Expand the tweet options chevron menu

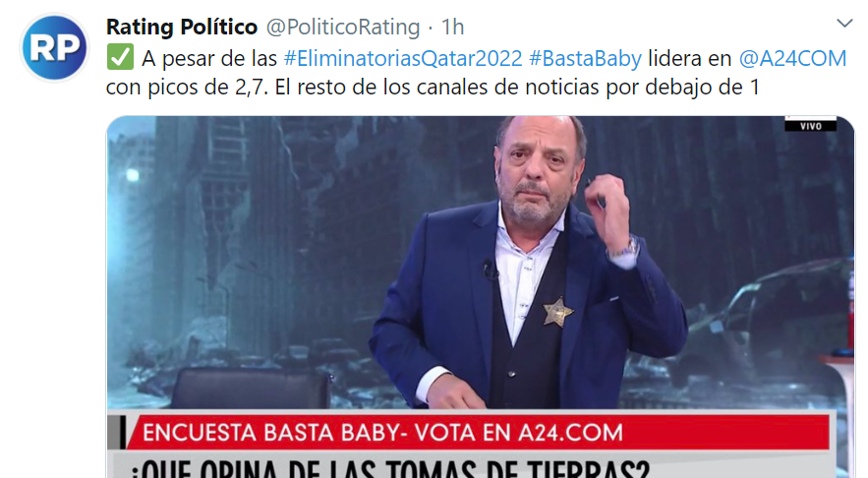pyautogui.click(x=844, y=24)
